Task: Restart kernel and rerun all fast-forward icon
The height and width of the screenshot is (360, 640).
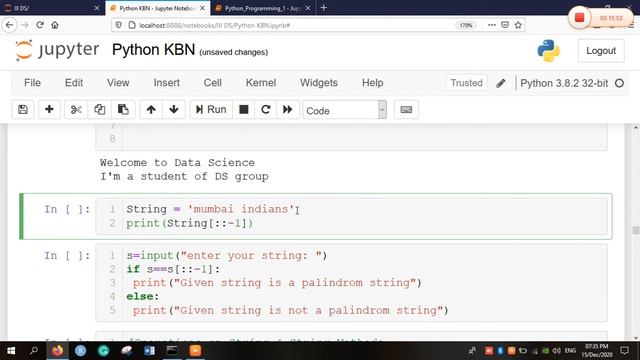Action: pyautogui.click(x=288, y=109)
